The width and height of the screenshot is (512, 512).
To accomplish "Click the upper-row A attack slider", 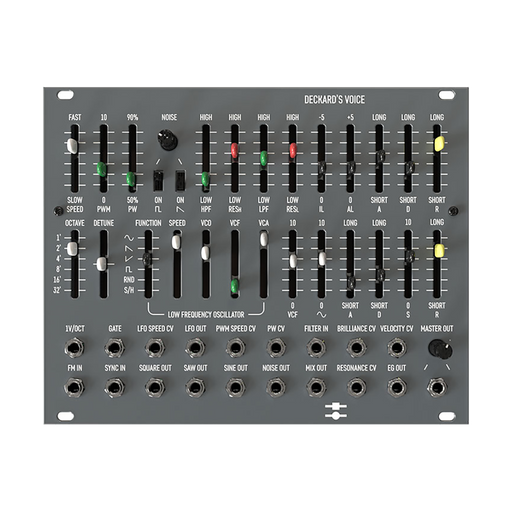I will coord(380,157).
